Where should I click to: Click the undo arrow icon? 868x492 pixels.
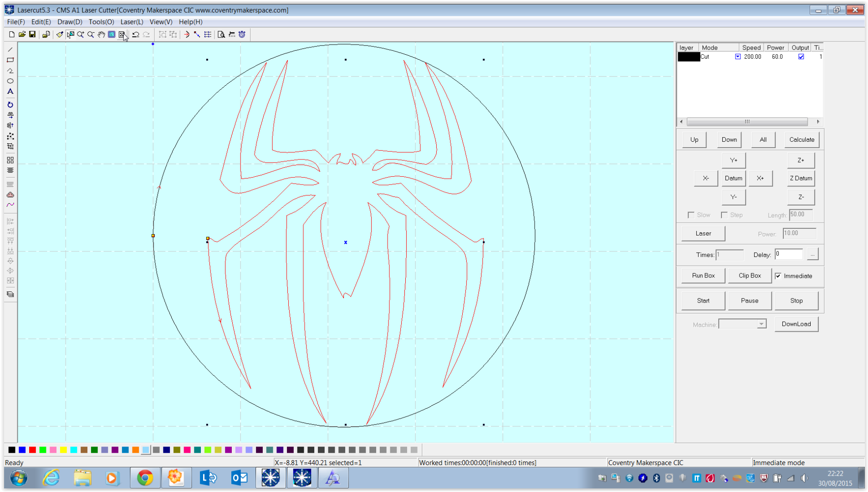click(136, 35)
